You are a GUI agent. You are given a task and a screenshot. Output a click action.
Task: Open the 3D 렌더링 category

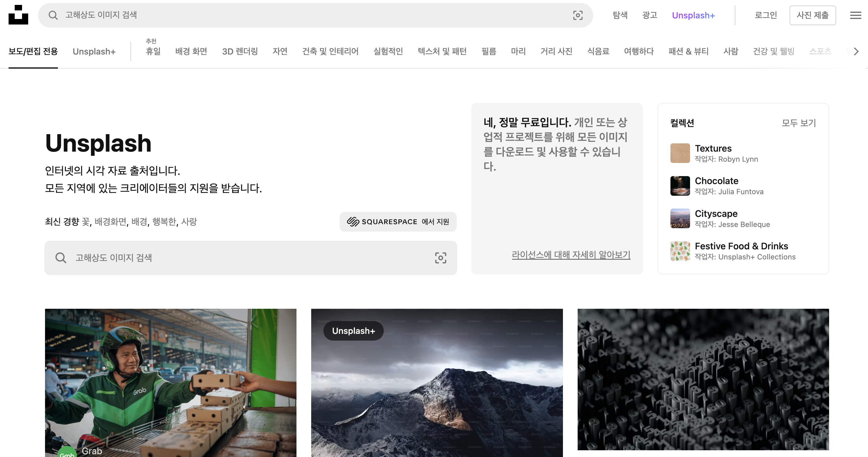[240, 51]
